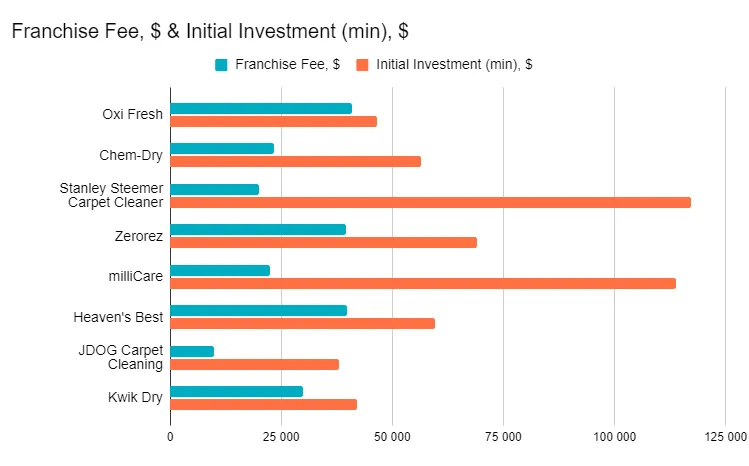Screen dimensions: 749x466
Task: Click the chart title text
Action: point(209,31)
